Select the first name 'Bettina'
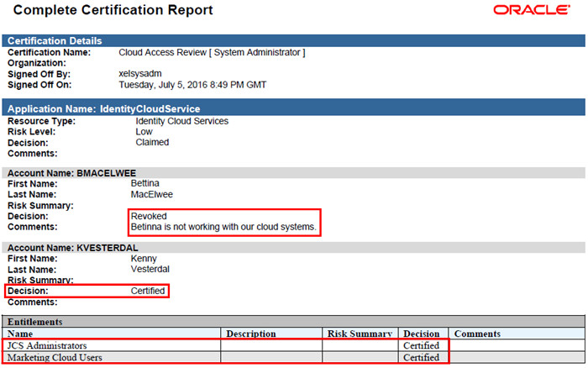588x368 pixels. [144, 183]
